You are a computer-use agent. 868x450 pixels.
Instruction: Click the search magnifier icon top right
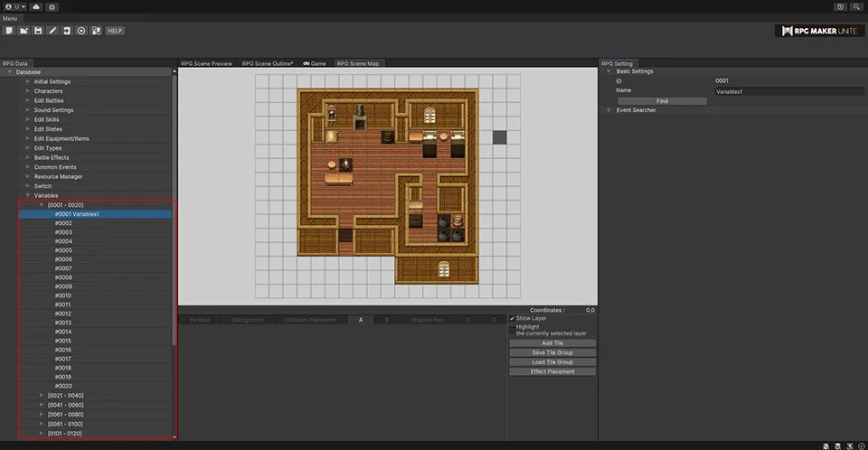pyautogui.click(x=856, y=7)
